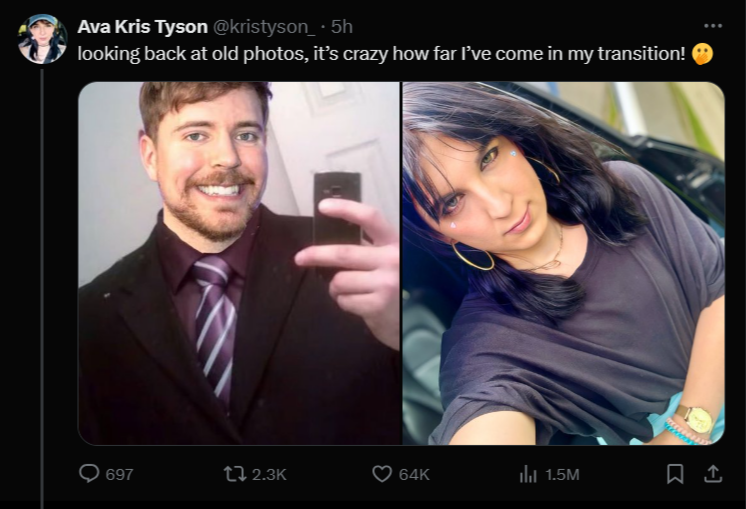The width and height of the screenshot is (746, 509).
Task: Open the reply comment icon
Action: pyautogui.click(x=89, y=473)
